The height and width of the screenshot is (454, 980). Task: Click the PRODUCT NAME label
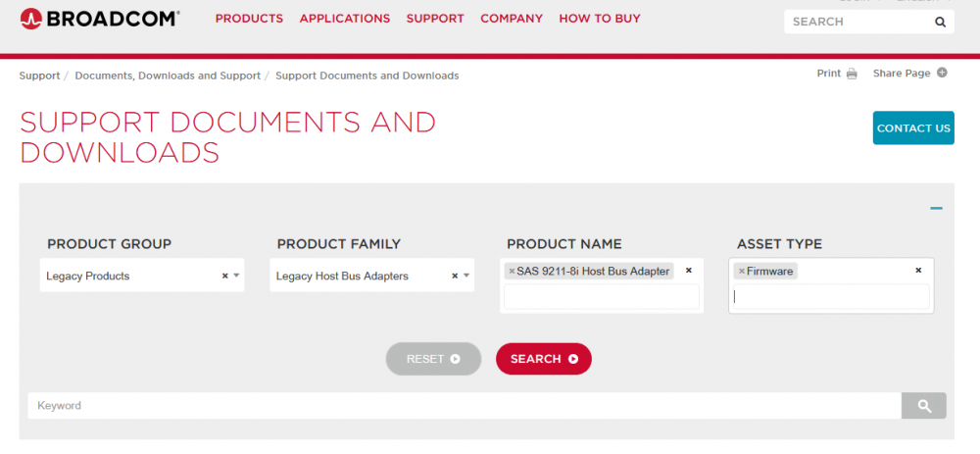point(564,244)
